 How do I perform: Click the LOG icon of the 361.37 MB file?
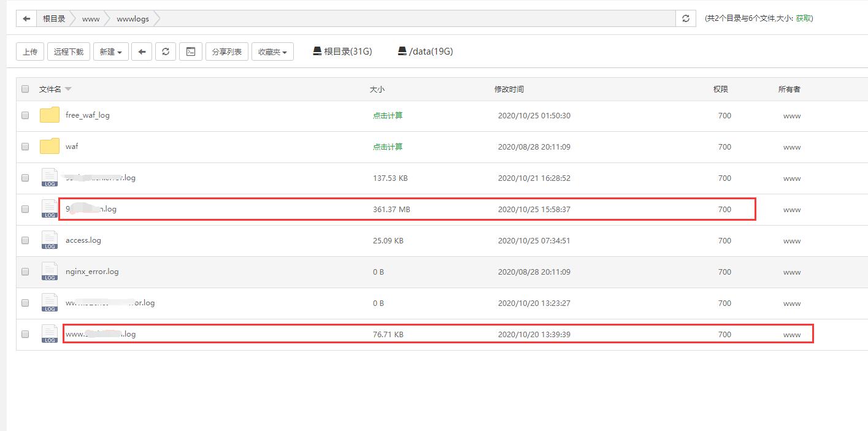[x=50, y=208]
